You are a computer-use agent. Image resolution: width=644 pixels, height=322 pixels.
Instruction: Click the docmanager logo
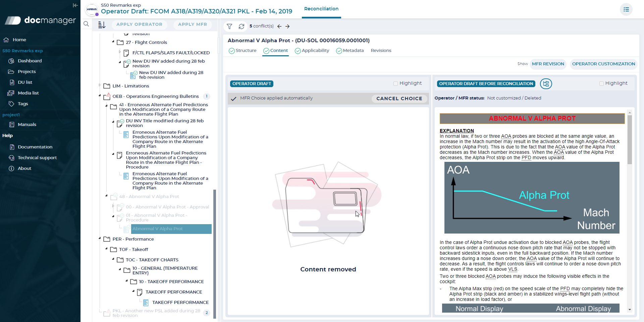click(x=40, y=20)
